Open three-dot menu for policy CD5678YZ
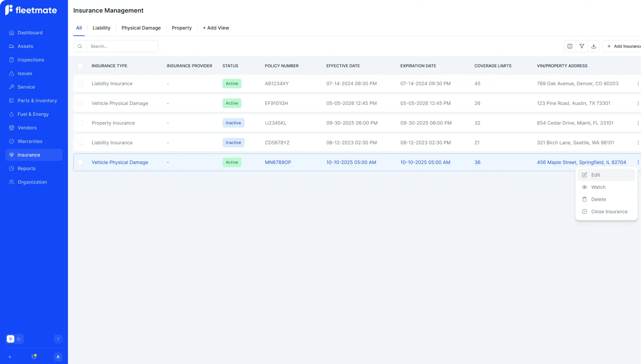Image resolution: width=641 pixels, height=364 pixels. point(638,143)
